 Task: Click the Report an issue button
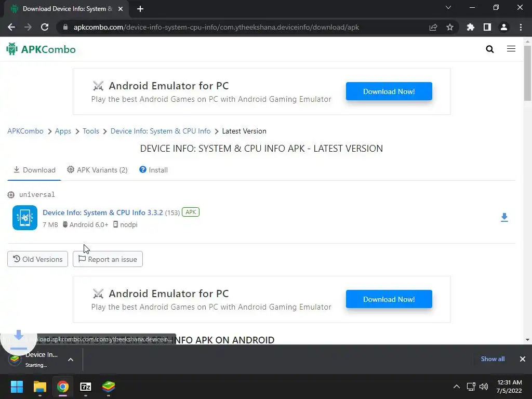tap(108, 259)
